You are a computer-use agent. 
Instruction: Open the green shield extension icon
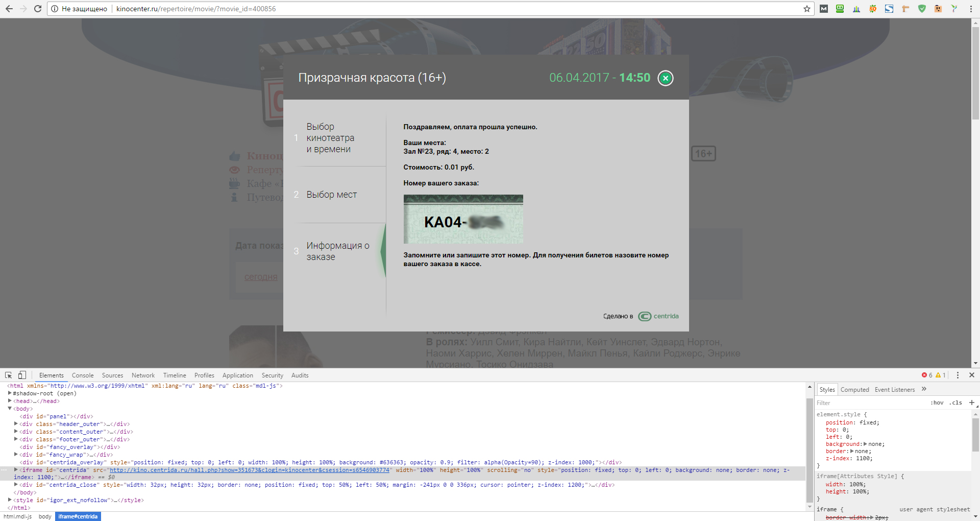coord(922,9)
